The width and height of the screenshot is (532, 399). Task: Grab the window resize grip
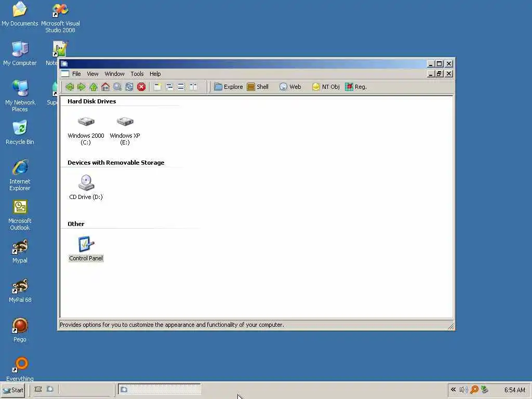450,326
